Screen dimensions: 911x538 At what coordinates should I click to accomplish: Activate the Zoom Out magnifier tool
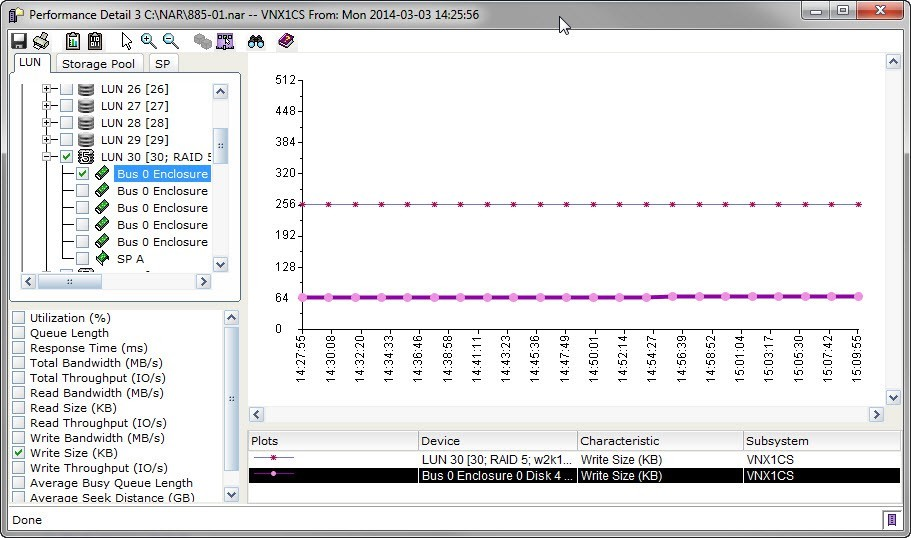click(x=170, y=41)
